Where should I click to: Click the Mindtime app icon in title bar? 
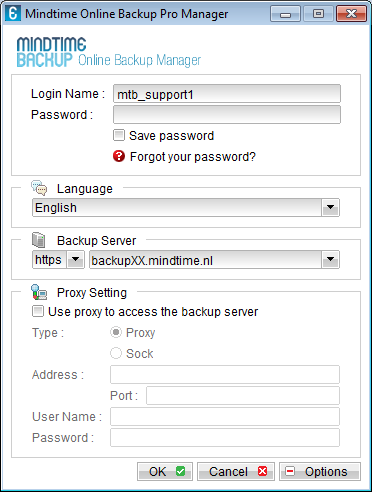click(13, 14)
